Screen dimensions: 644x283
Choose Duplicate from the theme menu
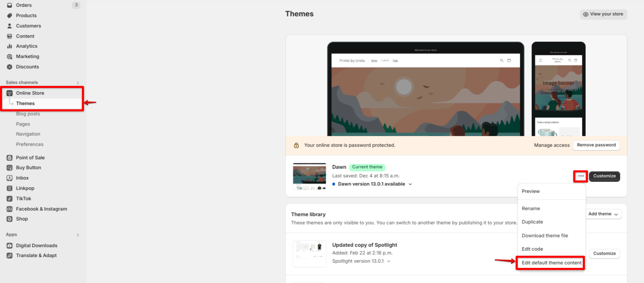[x=532, y=222]
